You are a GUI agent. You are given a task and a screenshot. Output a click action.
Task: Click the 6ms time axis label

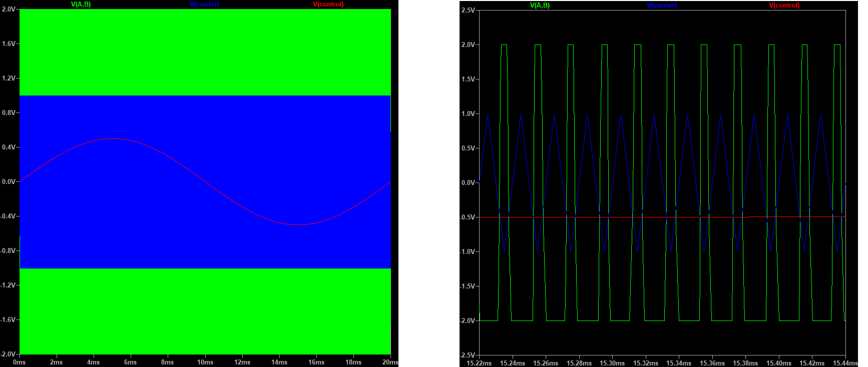point(130,362)
